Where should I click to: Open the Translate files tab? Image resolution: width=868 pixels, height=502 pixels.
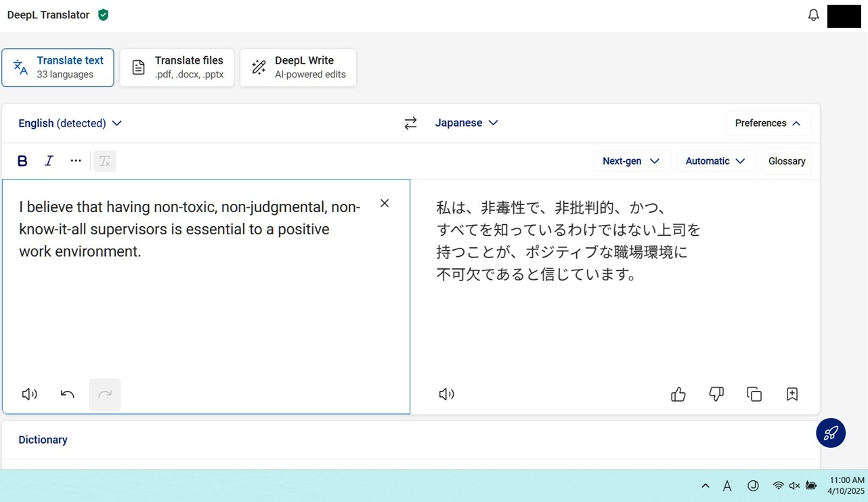coord(177,68)
